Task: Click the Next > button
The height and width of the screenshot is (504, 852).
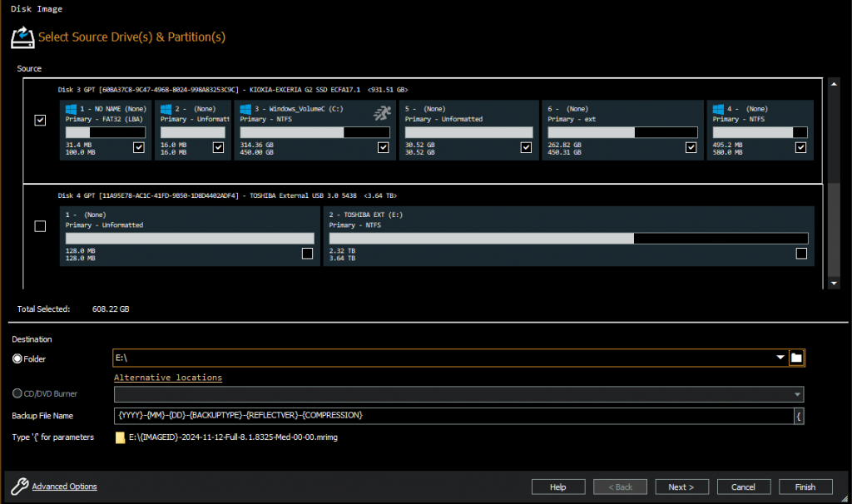Action: (x=681, y=487)
